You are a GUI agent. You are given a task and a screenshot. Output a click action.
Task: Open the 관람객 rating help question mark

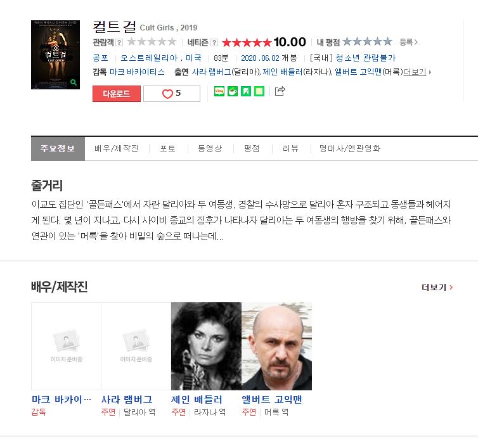(119, 42)
